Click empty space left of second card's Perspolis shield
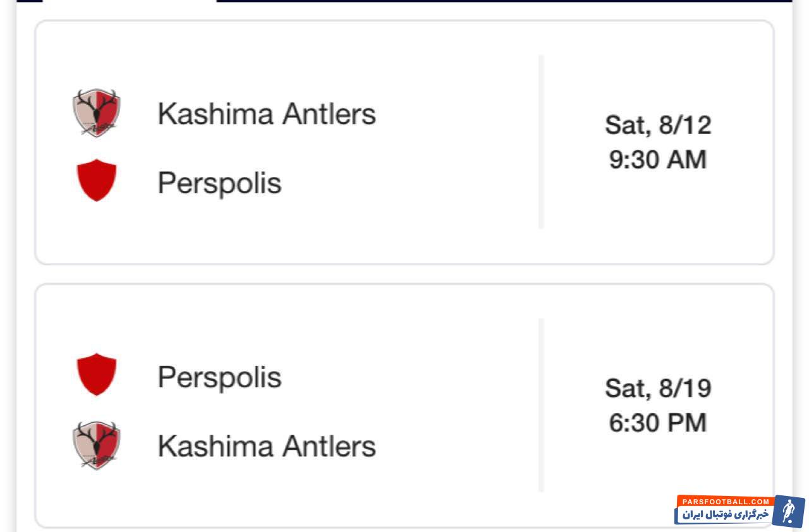Screen dimensions: 809x532 pos(54,375)
